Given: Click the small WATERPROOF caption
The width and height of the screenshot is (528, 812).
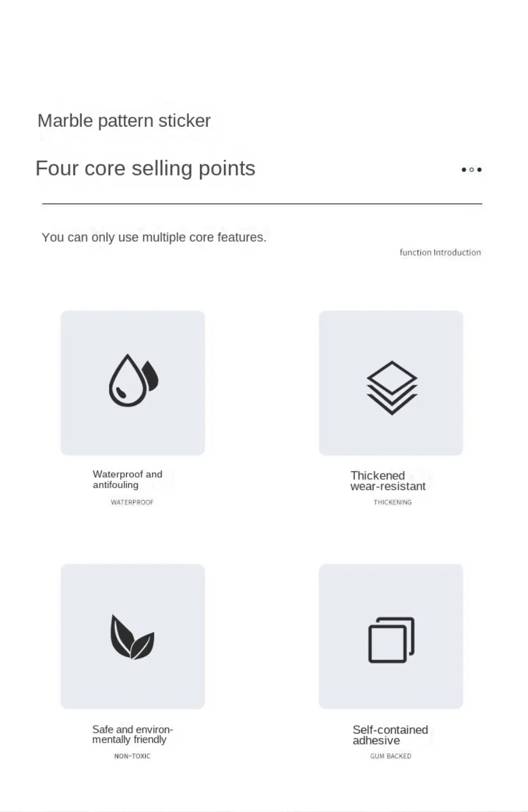Looking at the screenshot, I should (x=132, y=502).
